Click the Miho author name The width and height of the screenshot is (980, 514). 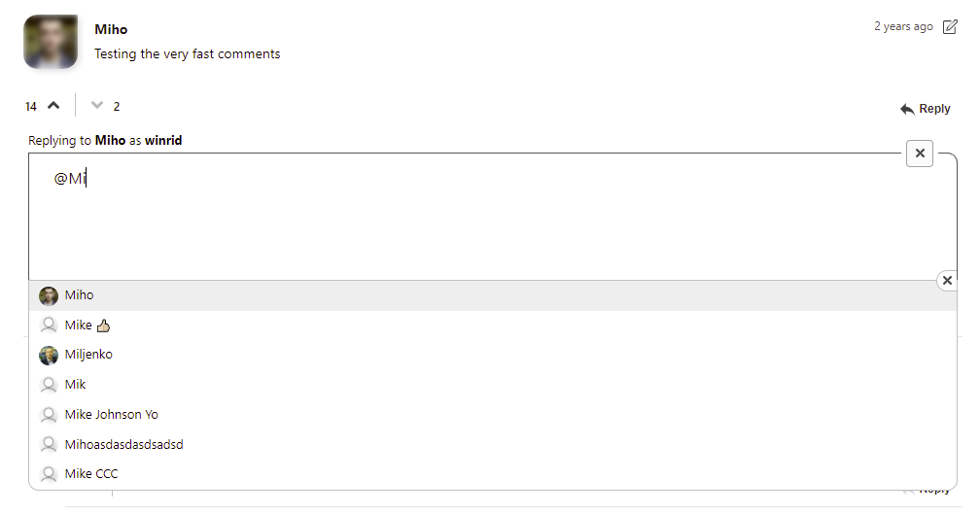(x=111, y=29)
